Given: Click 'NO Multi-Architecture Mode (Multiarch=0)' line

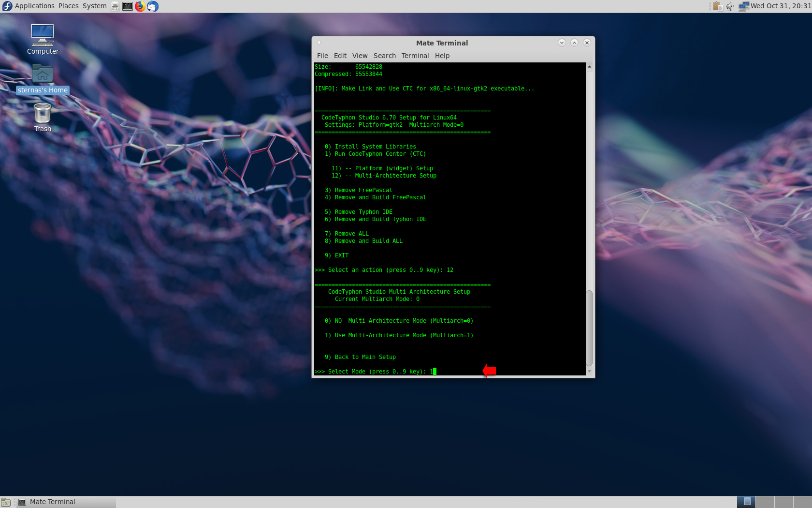Looking at the screenshot, I should (x=399, y=321).
